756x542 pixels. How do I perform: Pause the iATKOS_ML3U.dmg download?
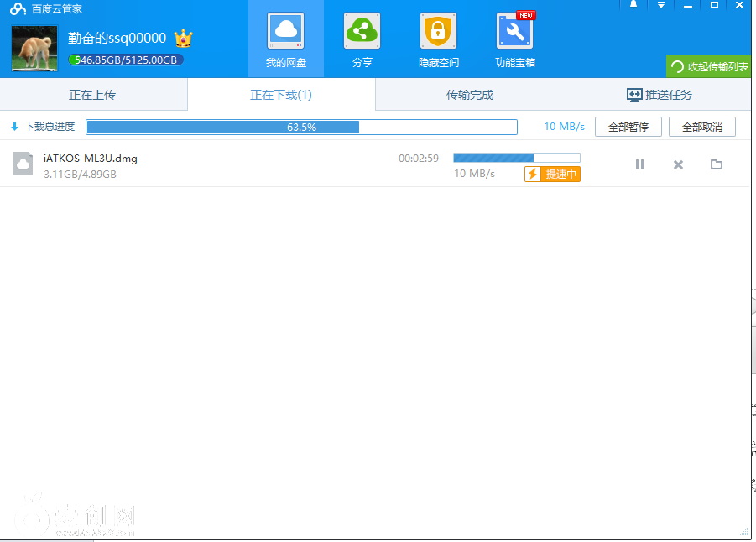(639, 164)
